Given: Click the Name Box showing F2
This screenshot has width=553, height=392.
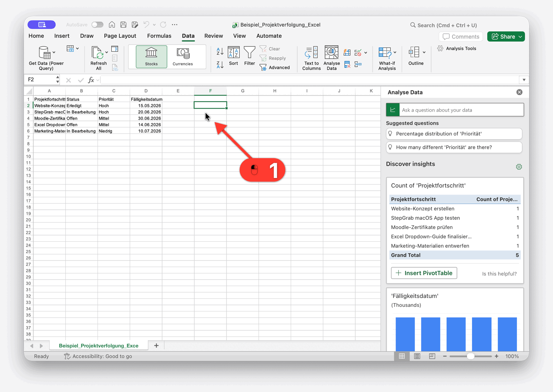Looking at the screenshot, I should (x=40, y=80).
